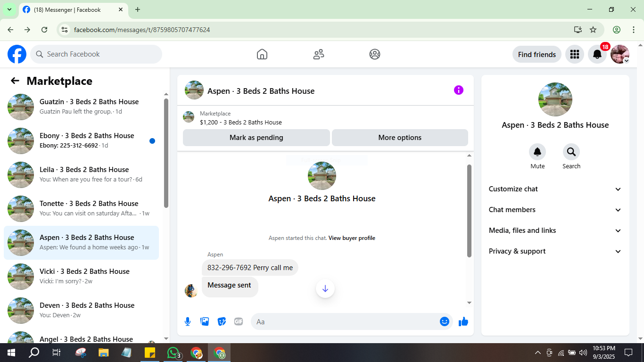
Task: Open the Deven 3 Beds 2 Baths chat
Action: click(x=81, y=311)
